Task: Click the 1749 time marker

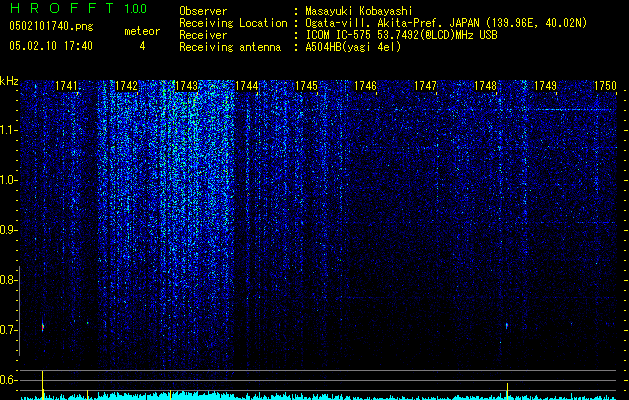Action: point(546,85)
